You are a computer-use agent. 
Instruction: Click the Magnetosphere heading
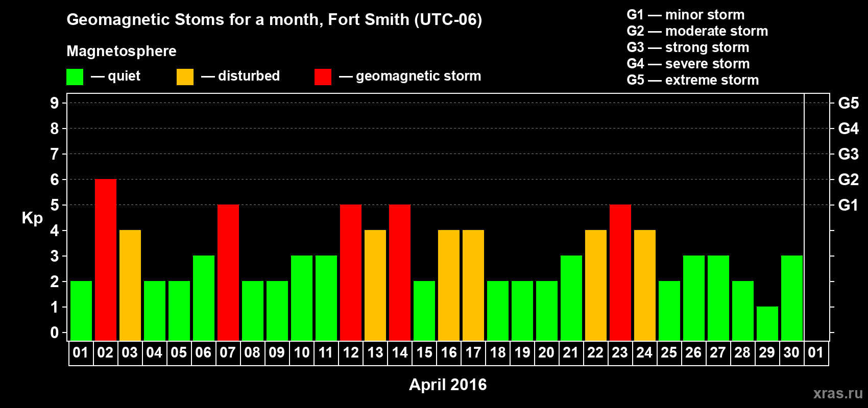pyautogui.click(x=122, y=51)
